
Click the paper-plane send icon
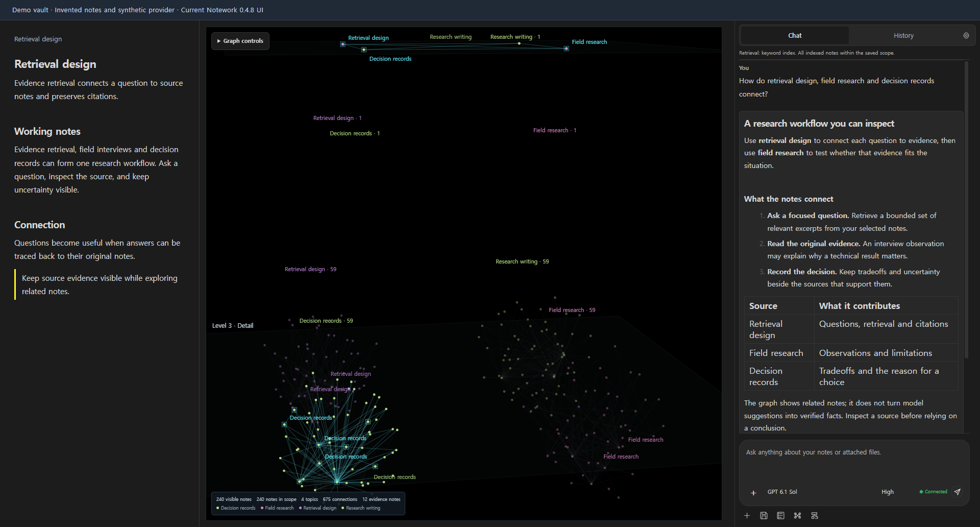point(958,492)
